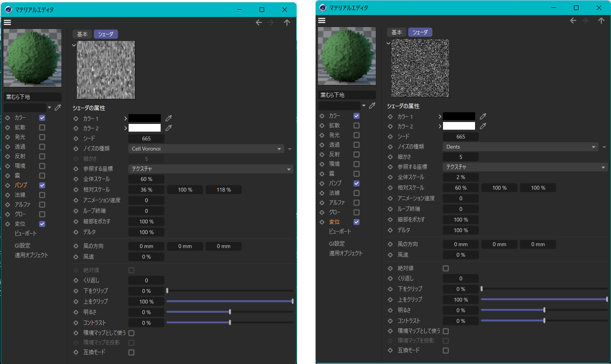This screenshot has width=611, height=364.
Task: Open GI設定 in the Dents editor sidebar
Action: click(x=337, y=244)
